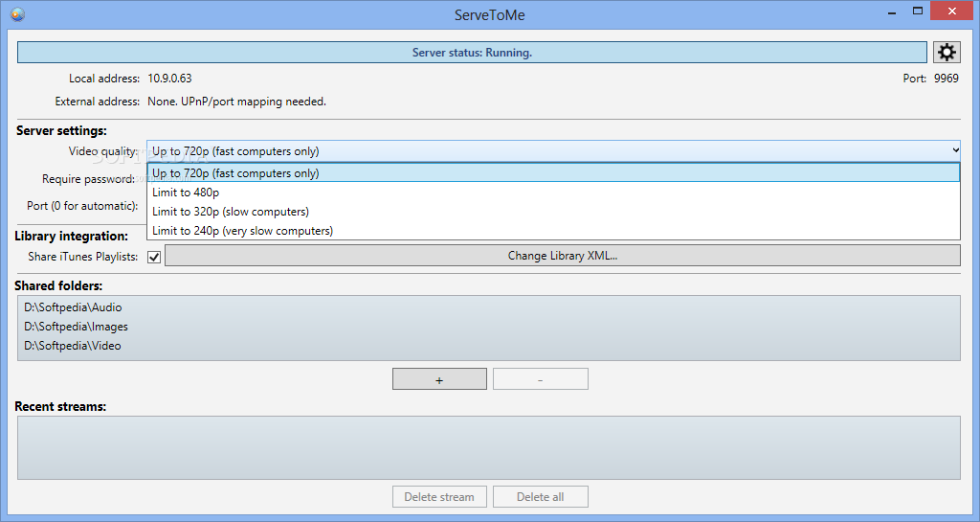The image size is (980, 522).
Task: Add a shared folder with plus button
Action: tap(439, 379)
